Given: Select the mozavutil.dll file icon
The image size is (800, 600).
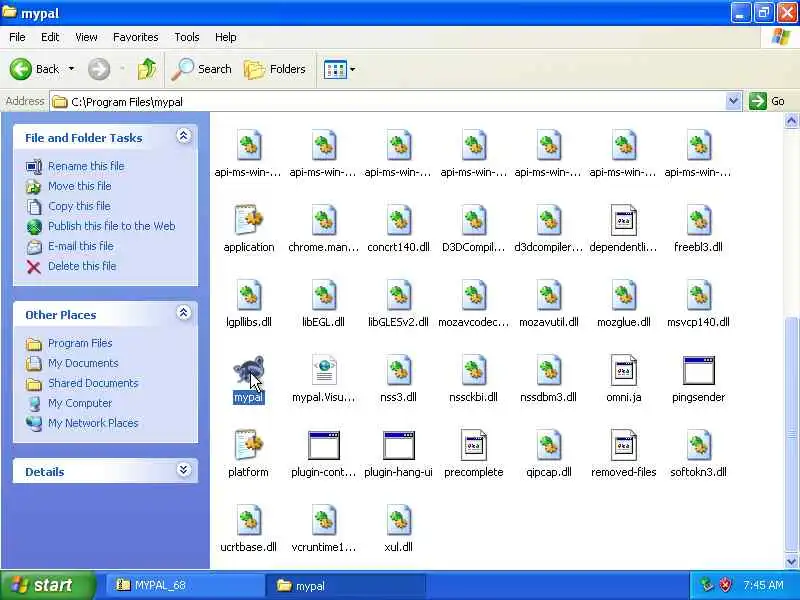Looking at the screenshot, I should click(x=548, y=295).
